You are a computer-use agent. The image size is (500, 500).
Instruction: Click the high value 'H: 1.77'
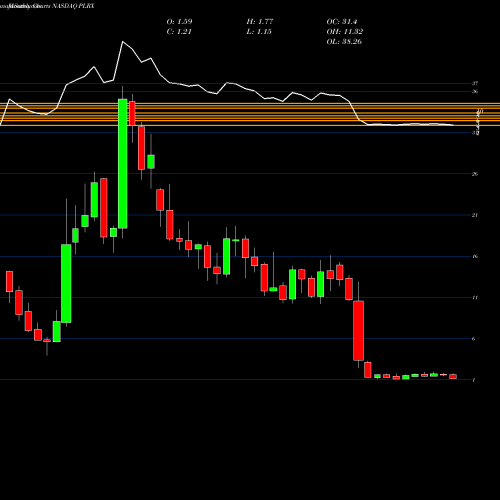[x=260, y=22]
